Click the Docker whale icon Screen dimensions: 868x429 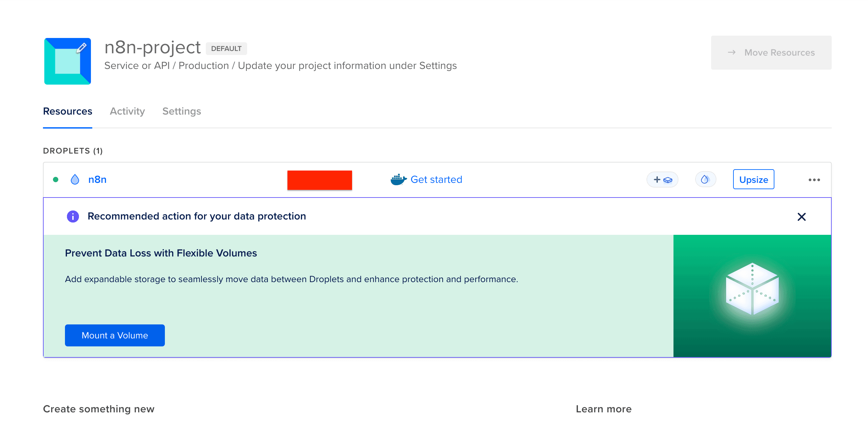pos(398,180)
